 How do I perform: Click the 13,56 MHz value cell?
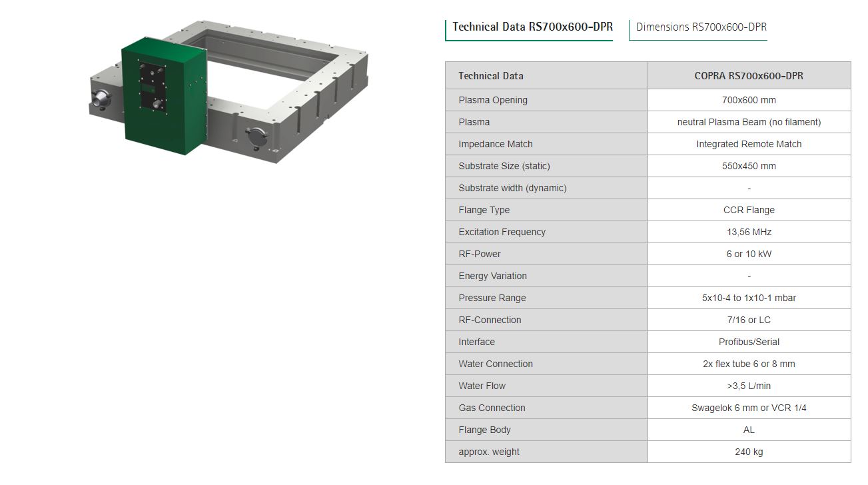click(x=749, y=232)
